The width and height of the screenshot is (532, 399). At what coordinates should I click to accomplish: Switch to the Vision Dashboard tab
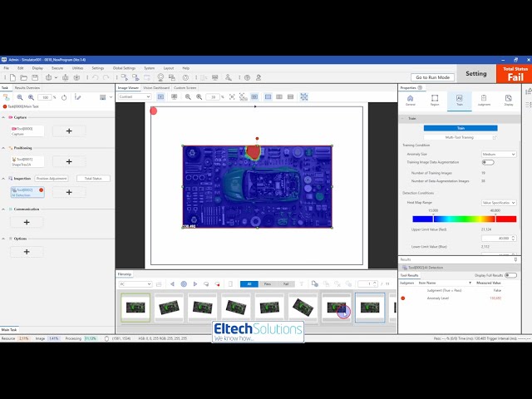[155, 87]
